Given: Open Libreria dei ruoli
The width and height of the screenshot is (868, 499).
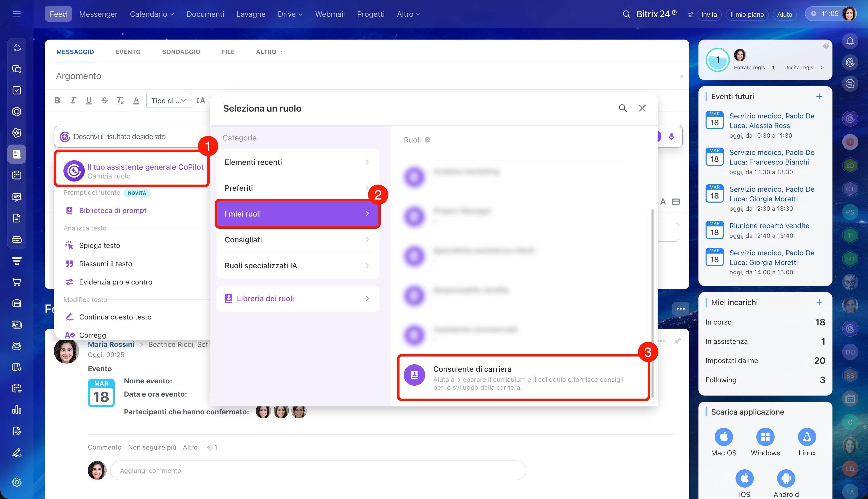Looking at the screenshot, I should pyautogui.click(x=297, y=298).
